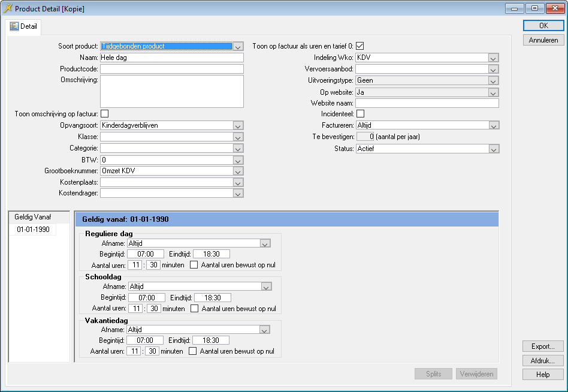Toggle 'Toon op factuur als uren en tarief 0'
Viewport: 568px width, 392px height.
[360, 46]
